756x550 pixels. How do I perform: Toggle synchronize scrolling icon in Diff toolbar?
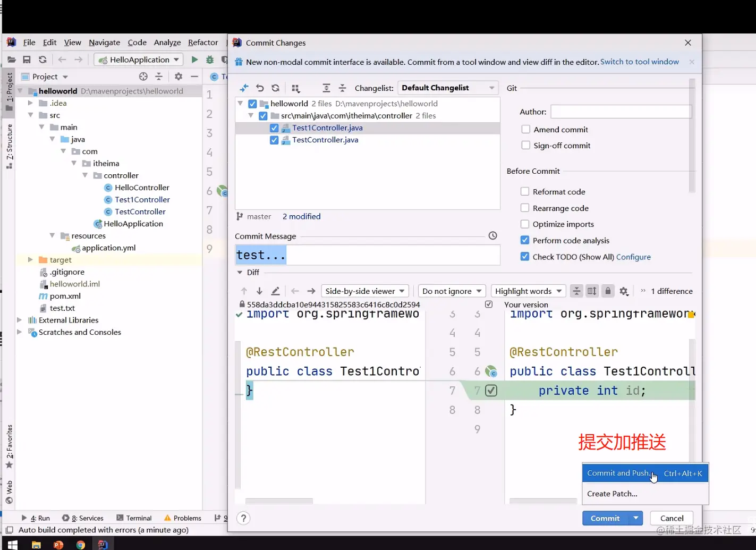coord(592,291)
